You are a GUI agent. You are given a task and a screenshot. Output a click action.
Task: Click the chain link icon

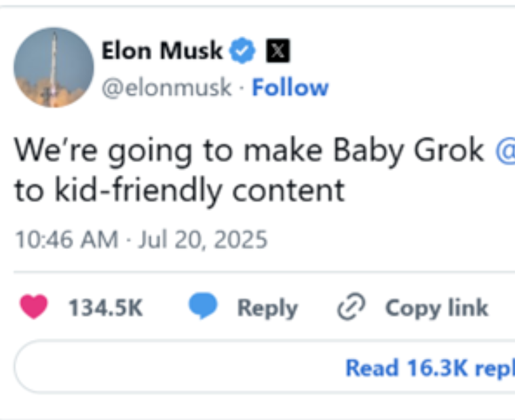(351, 308)
